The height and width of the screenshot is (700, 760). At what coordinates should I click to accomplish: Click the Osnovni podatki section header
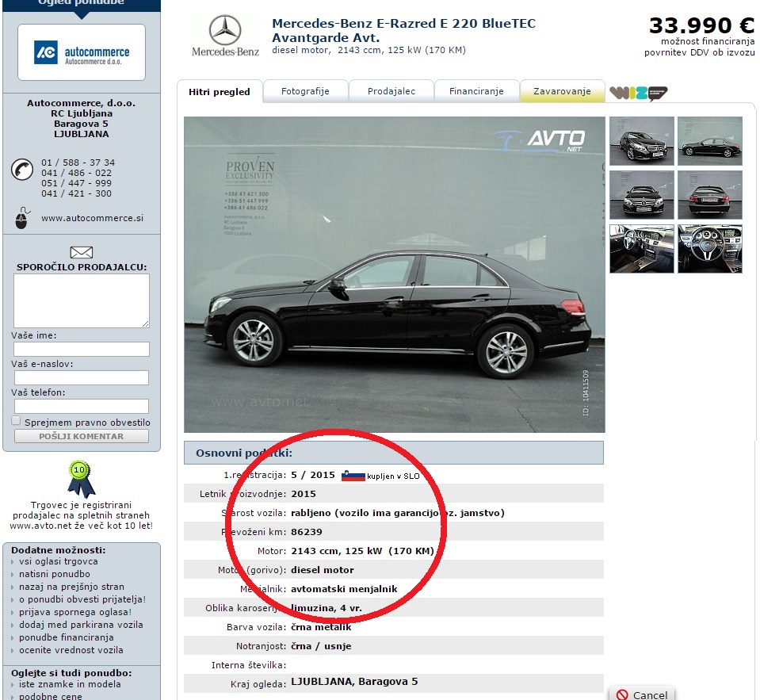(394, 453)
